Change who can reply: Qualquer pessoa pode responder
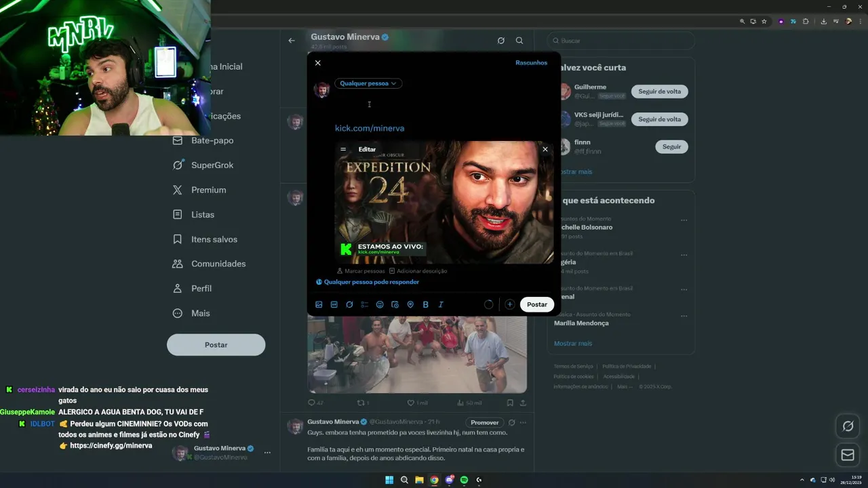 (368, 282)
